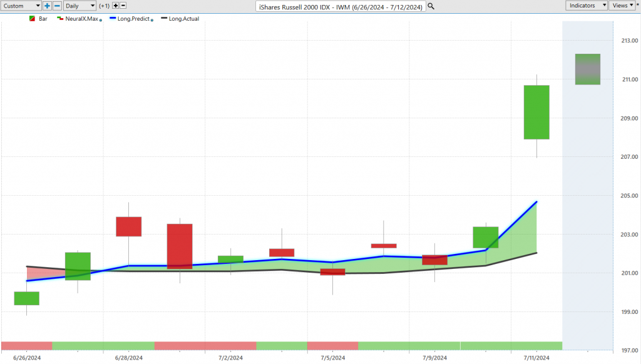Click the blue minus zoom-out button
Image resolution: width=641 pixels, height=364 pixels.
click(57, 6)
